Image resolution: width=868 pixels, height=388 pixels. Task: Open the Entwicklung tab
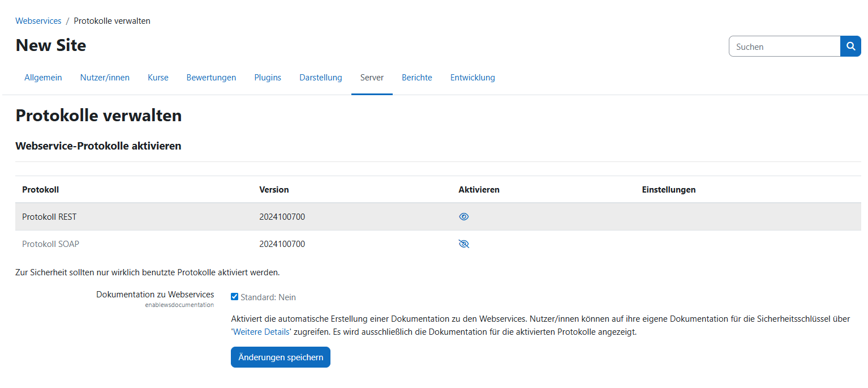472,78
